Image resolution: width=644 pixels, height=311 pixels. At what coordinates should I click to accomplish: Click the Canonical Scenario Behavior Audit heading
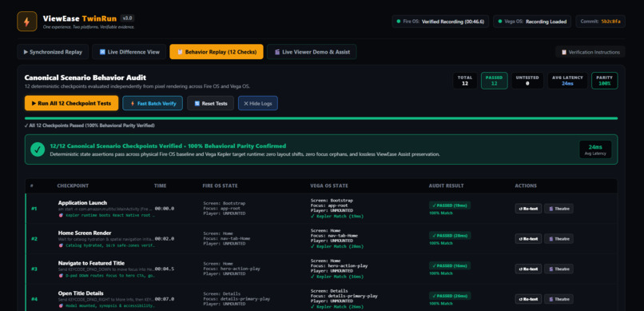tap(85, 78)
